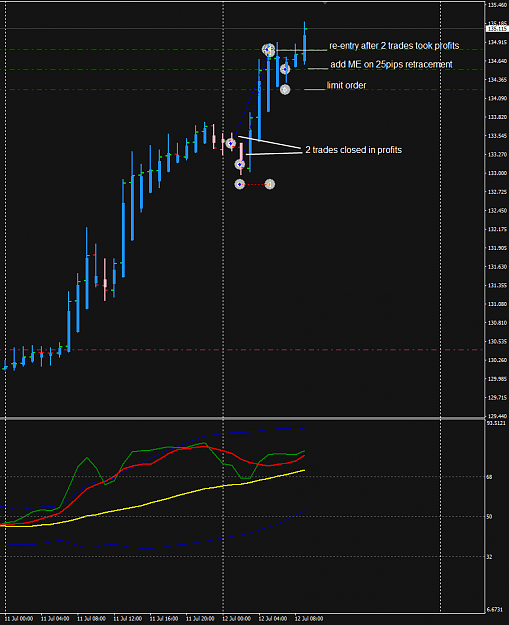Click indicator minimum value 6.6731
This screenshot has width=509, height=625.
[x=495, y=610]
